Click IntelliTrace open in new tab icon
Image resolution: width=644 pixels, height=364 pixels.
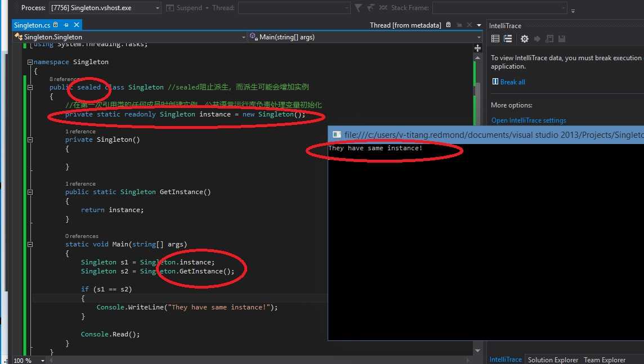[x=549, y=39]
